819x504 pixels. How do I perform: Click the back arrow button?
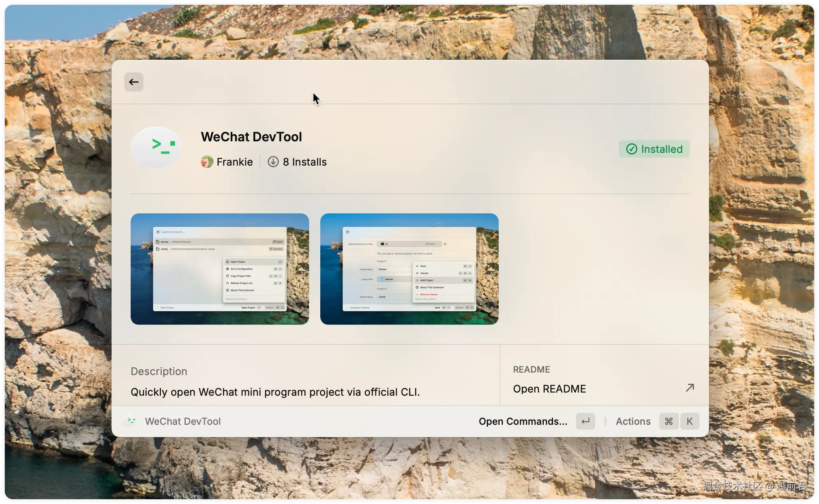[134, 82]
